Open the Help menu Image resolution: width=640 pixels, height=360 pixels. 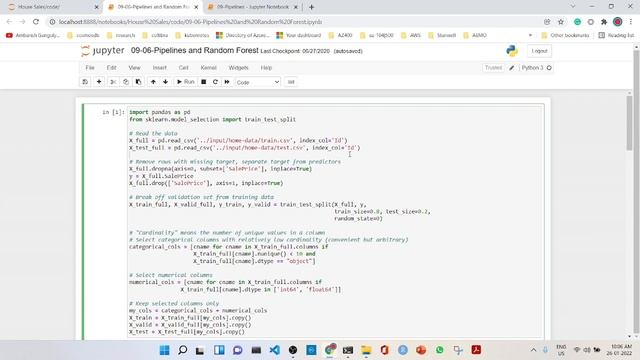tap(266, 68)
